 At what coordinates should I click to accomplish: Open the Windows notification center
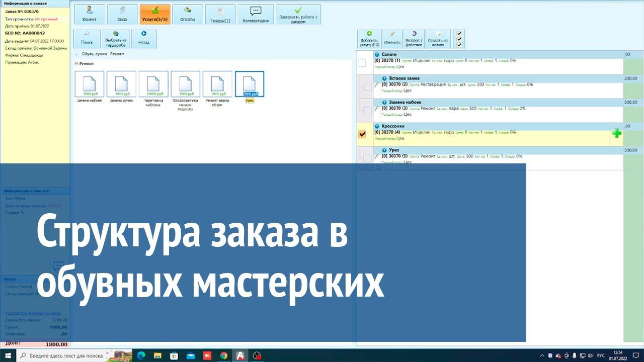635,355
